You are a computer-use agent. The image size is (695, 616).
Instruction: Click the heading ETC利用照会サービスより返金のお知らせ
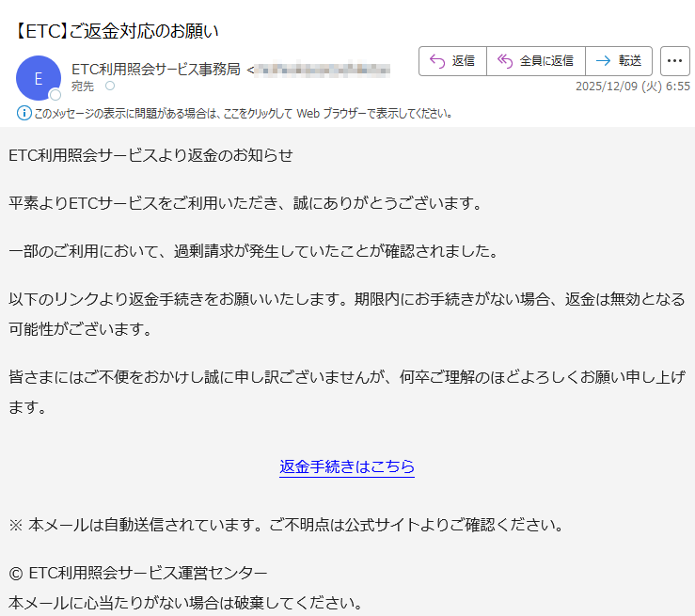click(150, 155)
